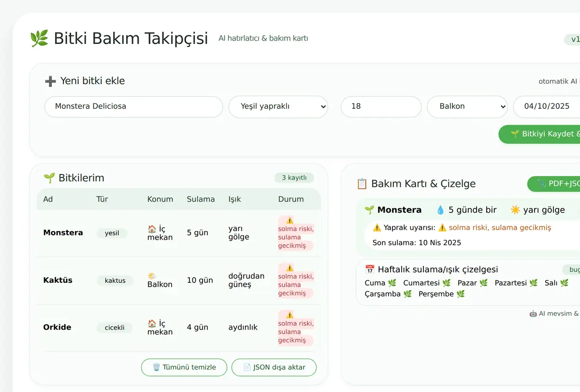Click the house icon in Monstera's Konum cell
Screen dimensions: 580x392
152,229
